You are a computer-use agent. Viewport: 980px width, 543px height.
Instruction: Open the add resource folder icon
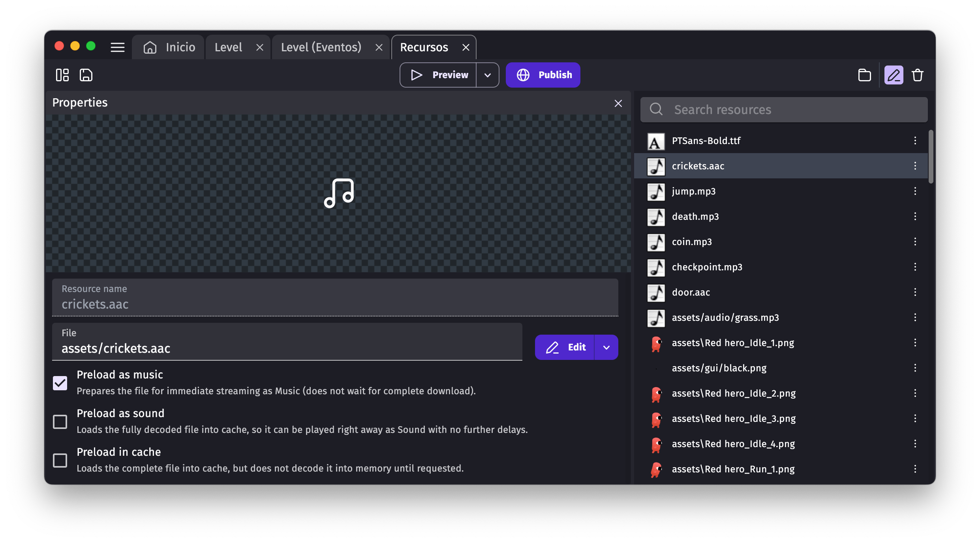[864, 75]
